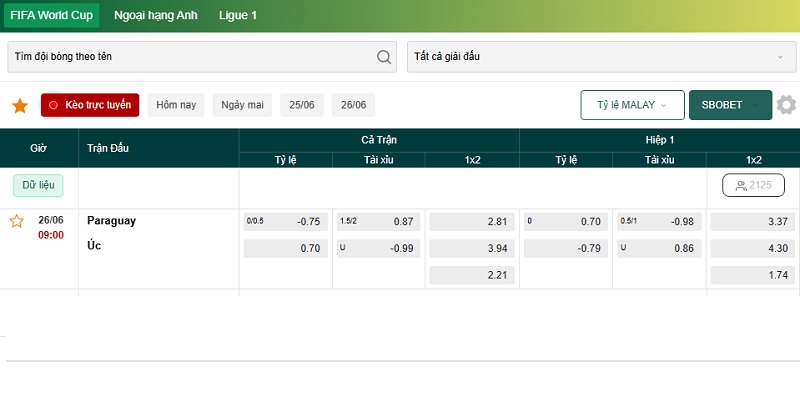800x400 pixels.
Task: Click the viewers count 2125 badge
Action: (753, 185)
